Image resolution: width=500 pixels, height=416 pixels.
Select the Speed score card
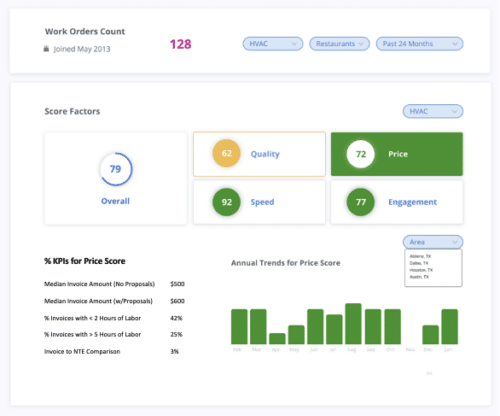click(259, 202)
